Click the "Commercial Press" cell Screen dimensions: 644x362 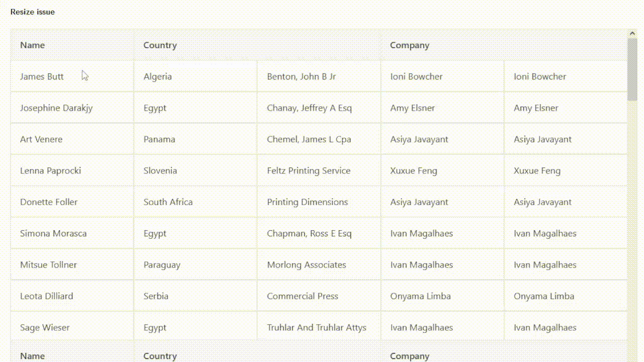click(x=302, y=296)
